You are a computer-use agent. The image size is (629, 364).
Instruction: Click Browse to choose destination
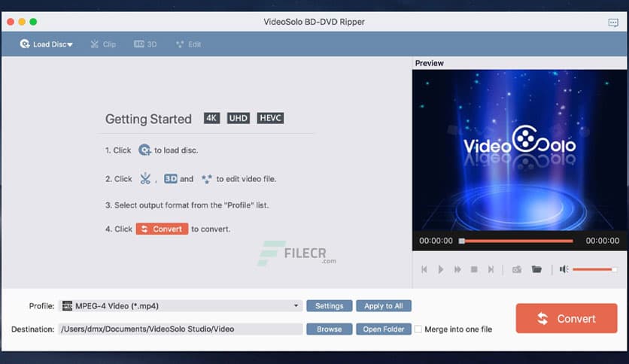coord(330,329)
